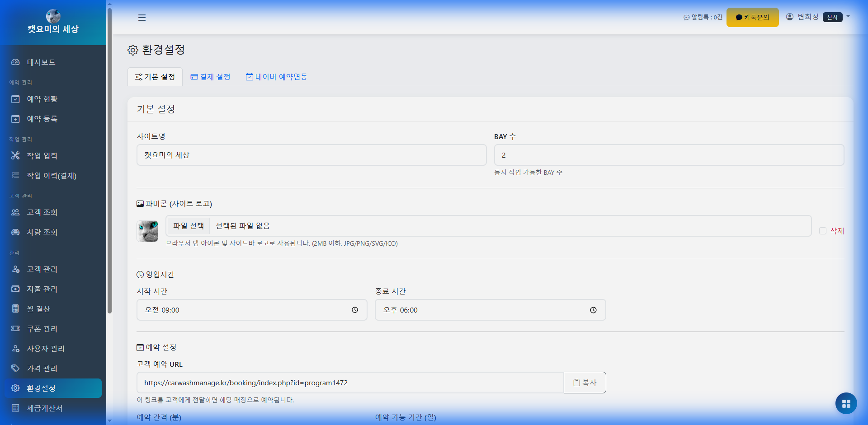Open 고객 관리 person-gear icon
This screenshot has width=868, height=425.
click(15, 269)
